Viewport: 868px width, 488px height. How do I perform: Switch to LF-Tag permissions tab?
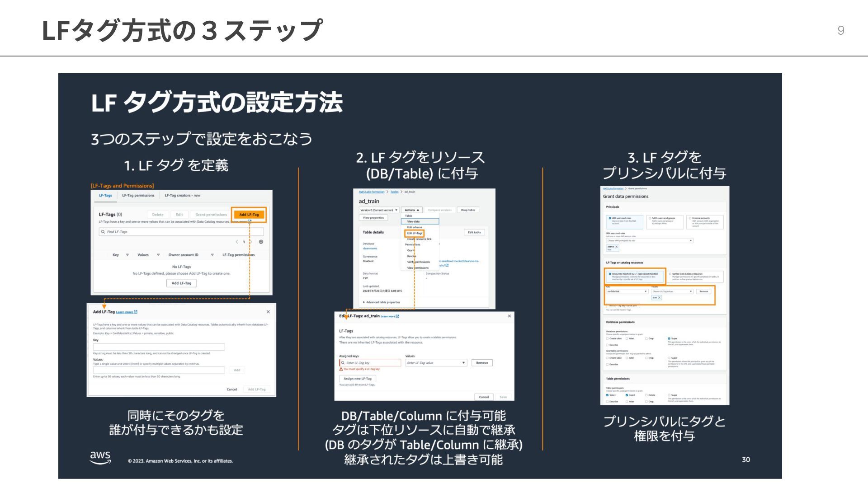tap(138, 196)
